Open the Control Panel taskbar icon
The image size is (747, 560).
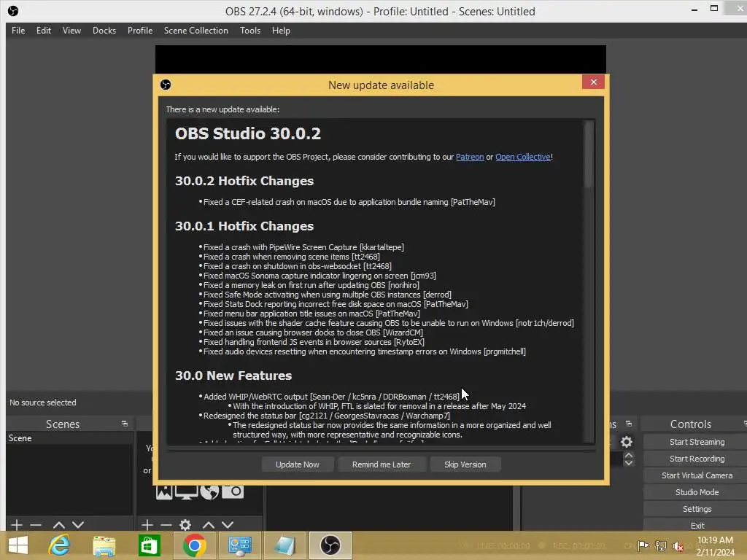239,545
